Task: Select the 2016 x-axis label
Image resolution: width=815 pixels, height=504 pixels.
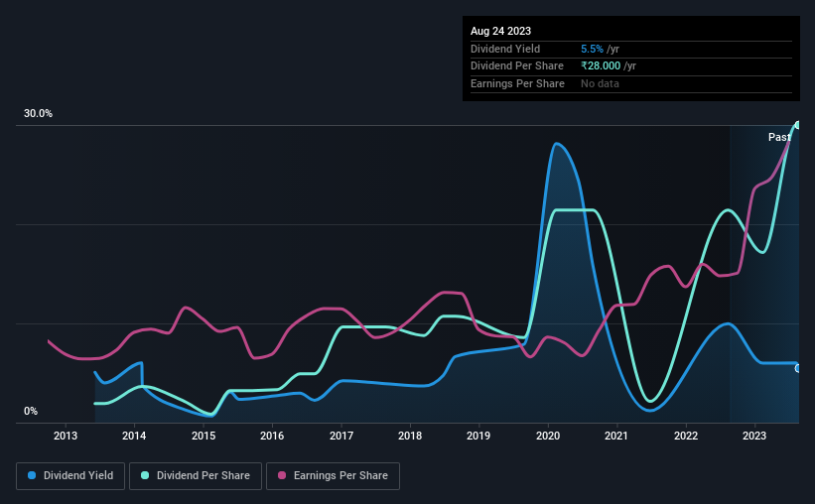Action: click(272, 436)
